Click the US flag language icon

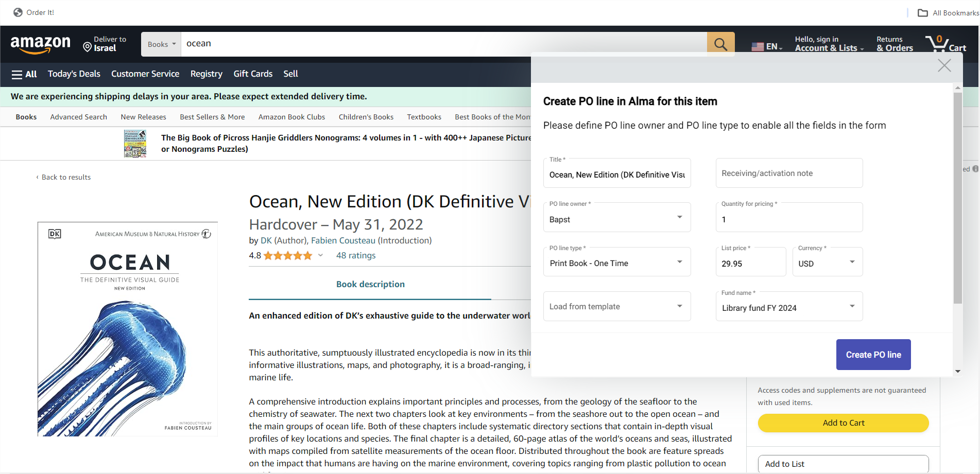point(757,47)
